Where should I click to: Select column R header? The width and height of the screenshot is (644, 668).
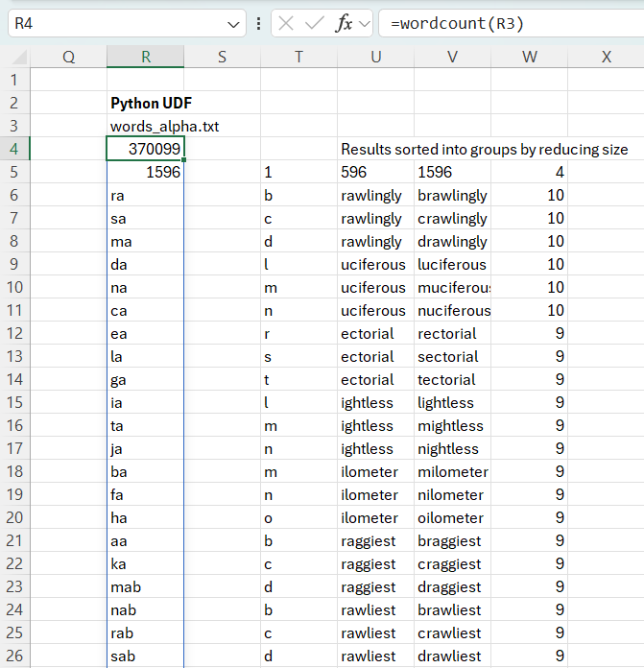(x=146, y=57)
